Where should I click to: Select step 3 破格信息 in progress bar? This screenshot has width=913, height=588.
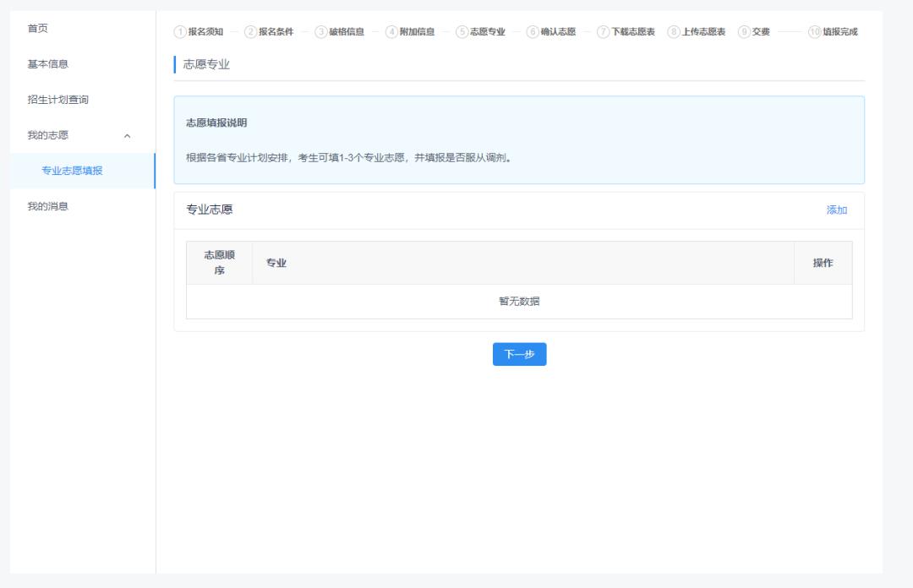click(x=340, y=32)
